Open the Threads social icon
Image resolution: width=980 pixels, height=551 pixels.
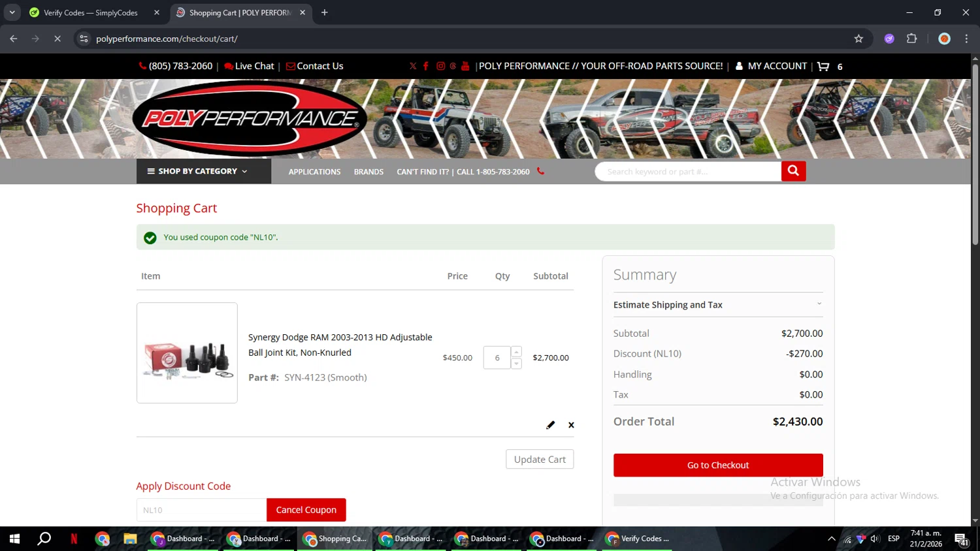click(x=453, y=66)
